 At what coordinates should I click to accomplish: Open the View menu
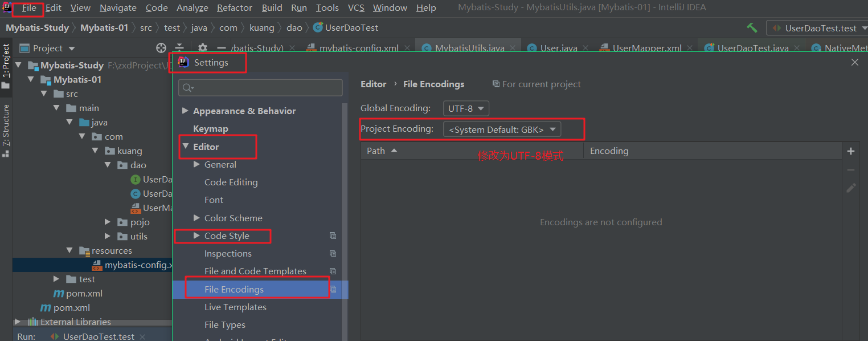pos(80,8)
